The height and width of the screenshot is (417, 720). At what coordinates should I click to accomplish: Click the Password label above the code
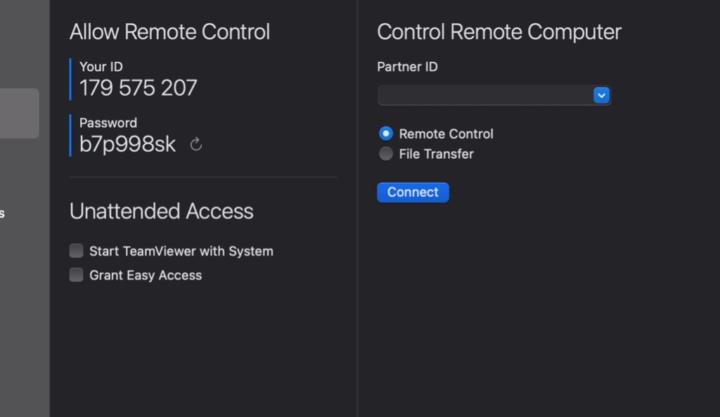pos(108,123)
